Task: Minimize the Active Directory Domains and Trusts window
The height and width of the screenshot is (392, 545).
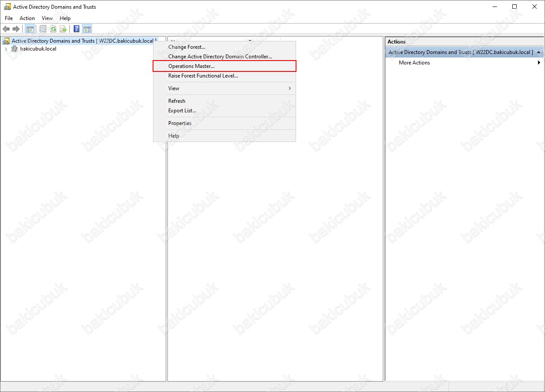Action: coord(494,7)
